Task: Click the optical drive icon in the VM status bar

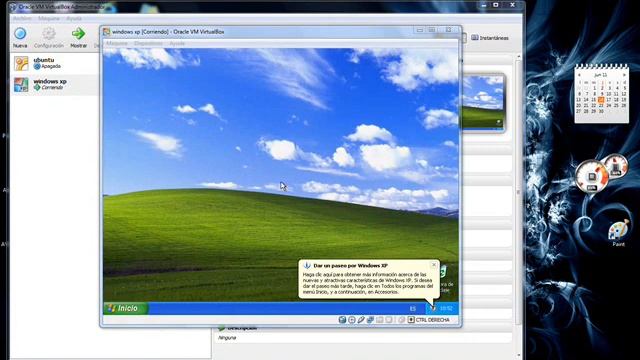Action: [352, 320]
